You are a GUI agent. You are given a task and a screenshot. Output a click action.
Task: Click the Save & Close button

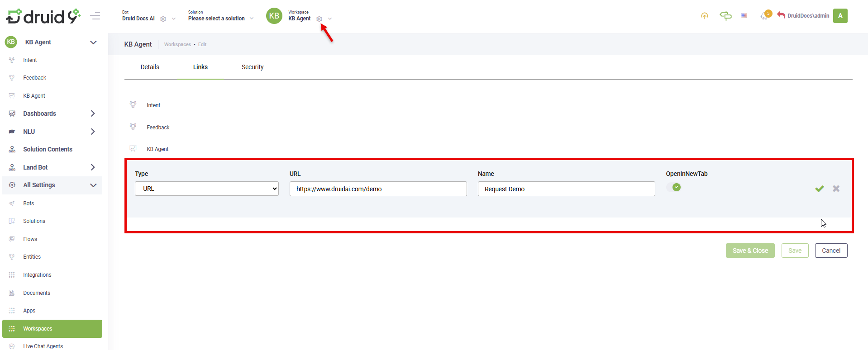click(750, 251)
